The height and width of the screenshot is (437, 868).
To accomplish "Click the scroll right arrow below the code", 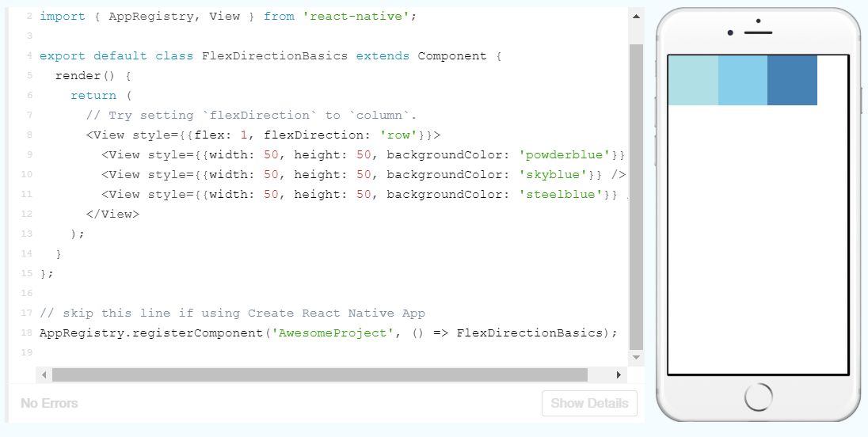I will click(x=619, y=374).
